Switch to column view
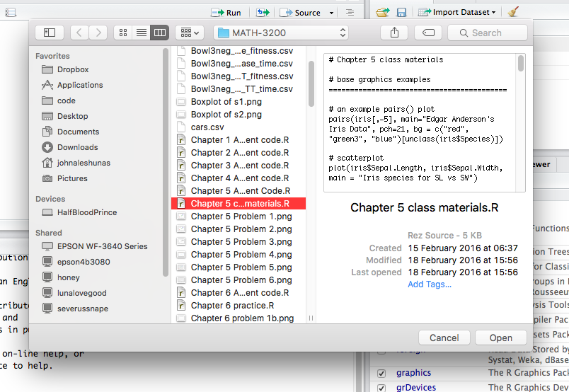569x392 pixels. coord(160,33)
